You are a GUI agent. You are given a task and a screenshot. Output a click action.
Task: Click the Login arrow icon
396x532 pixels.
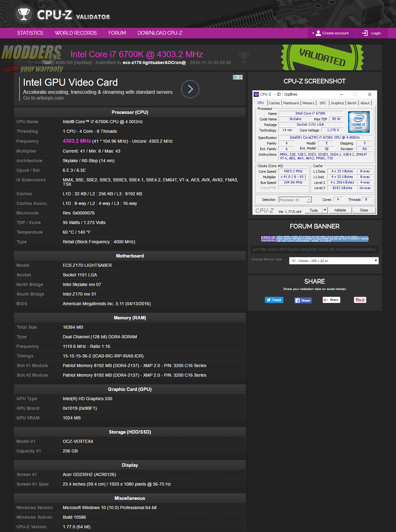pyautogui.click(x=365, y=33)
